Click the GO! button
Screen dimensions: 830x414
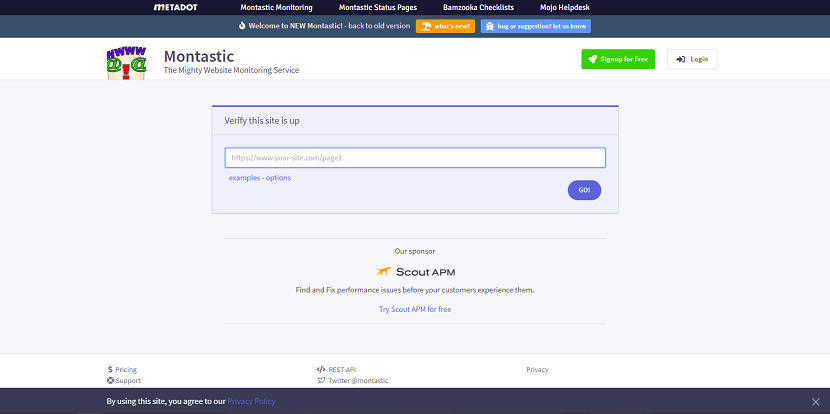[x=584, y=190]
